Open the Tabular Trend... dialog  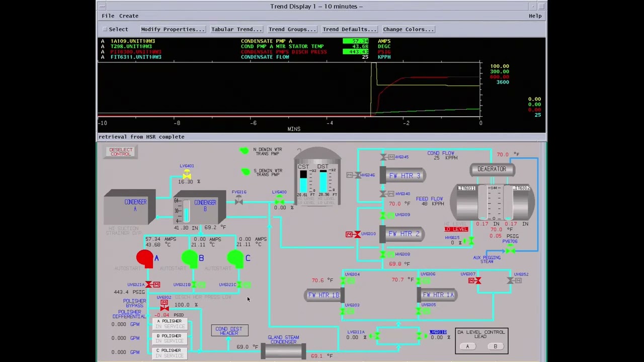(236, 29)
